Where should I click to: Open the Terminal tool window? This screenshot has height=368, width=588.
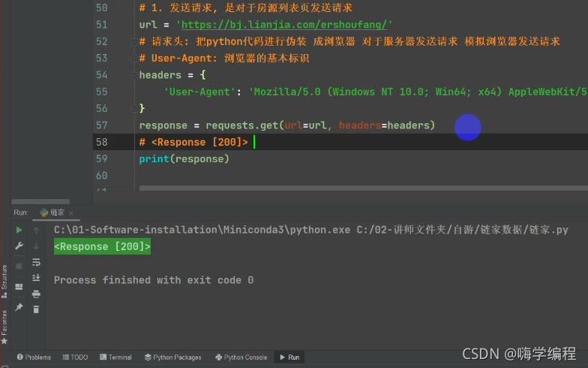point(115,357)
